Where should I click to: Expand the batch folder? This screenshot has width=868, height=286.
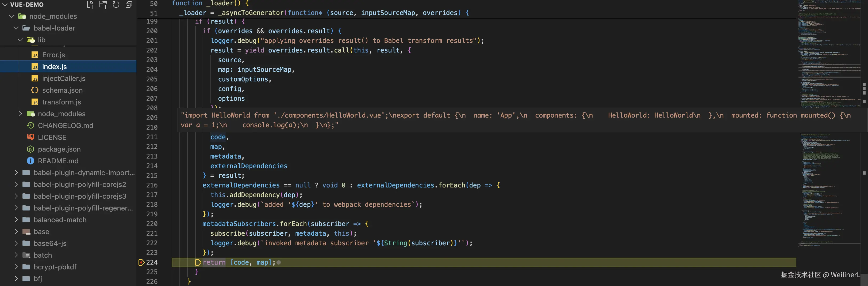16,255
